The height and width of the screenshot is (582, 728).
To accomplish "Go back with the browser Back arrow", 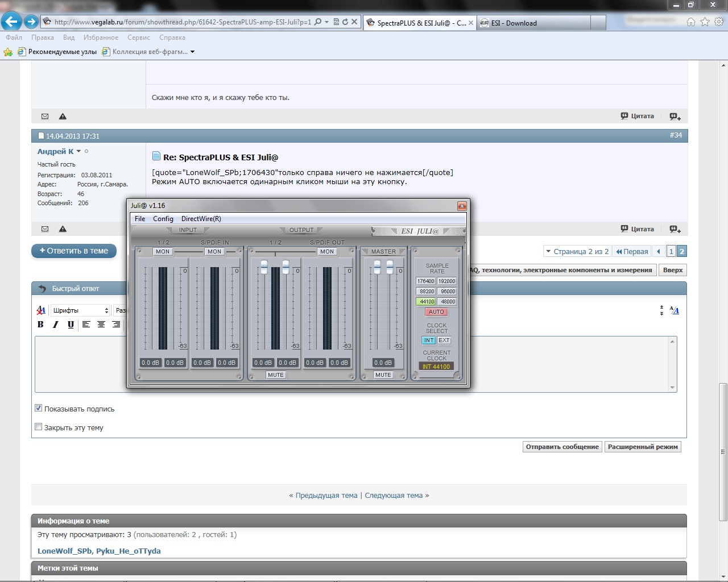I will (11, 22).
